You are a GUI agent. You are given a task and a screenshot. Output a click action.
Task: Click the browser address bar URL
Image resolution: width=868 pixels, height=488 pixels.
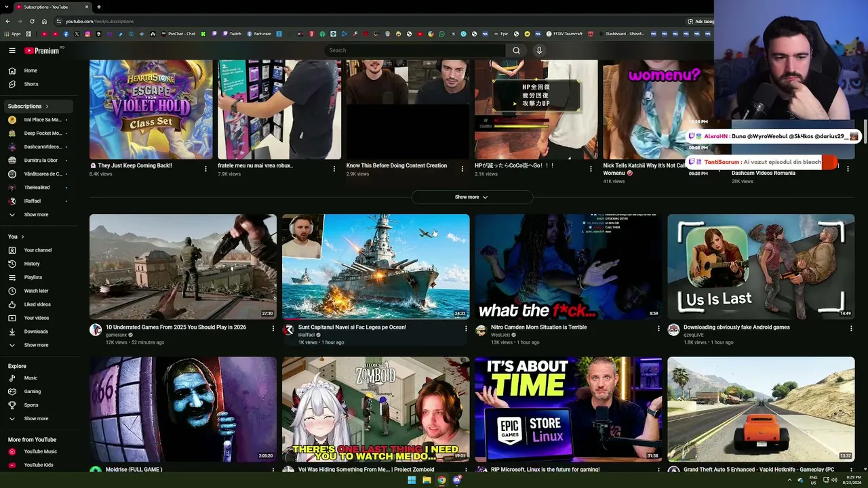coord(100,21)
